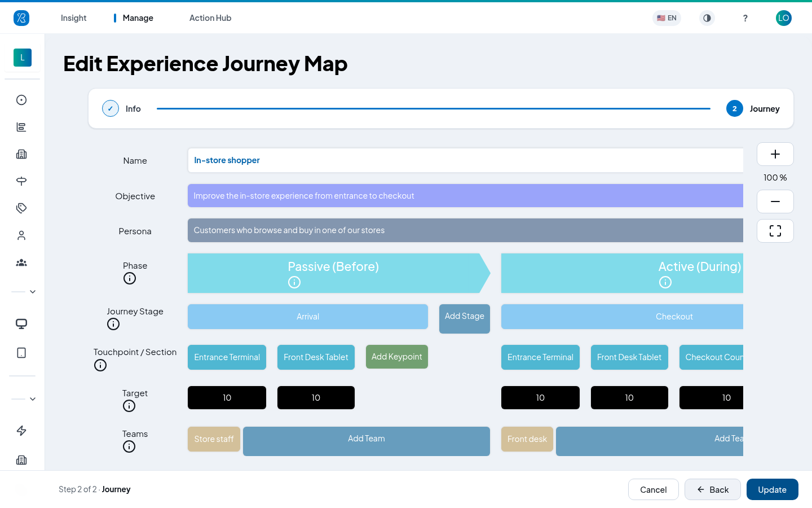Show info for the Teams label

[129, 446]
